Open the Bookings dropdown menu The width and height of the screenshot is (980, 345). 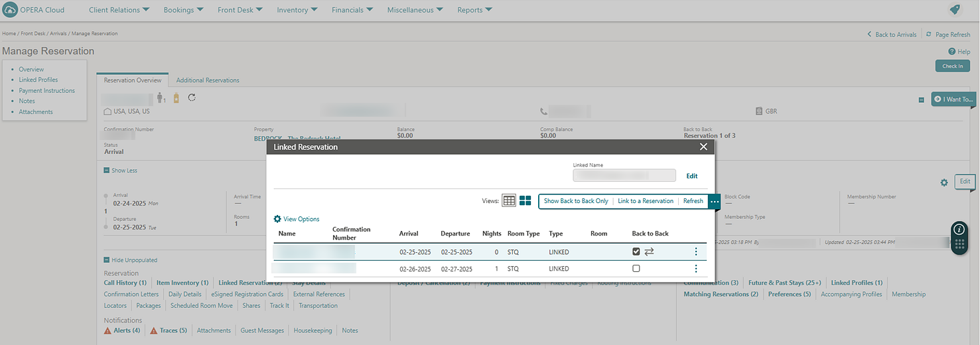click(185, 10)
